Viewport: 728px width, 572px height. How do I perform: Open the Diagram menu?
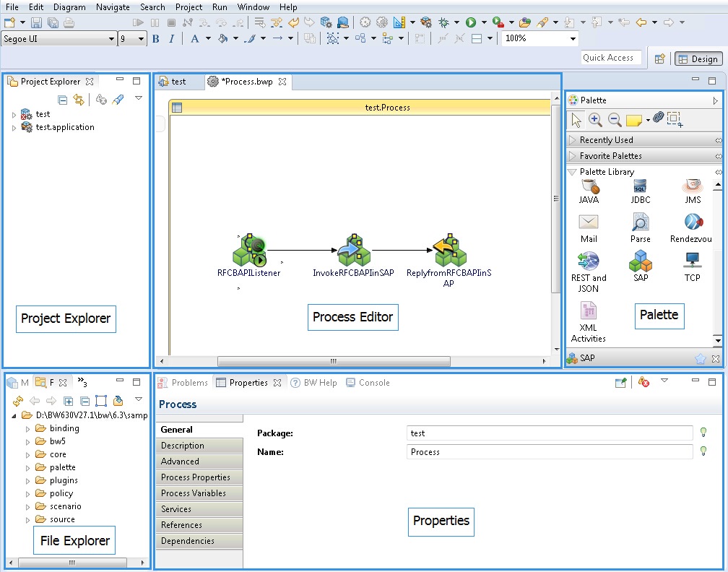69,7
